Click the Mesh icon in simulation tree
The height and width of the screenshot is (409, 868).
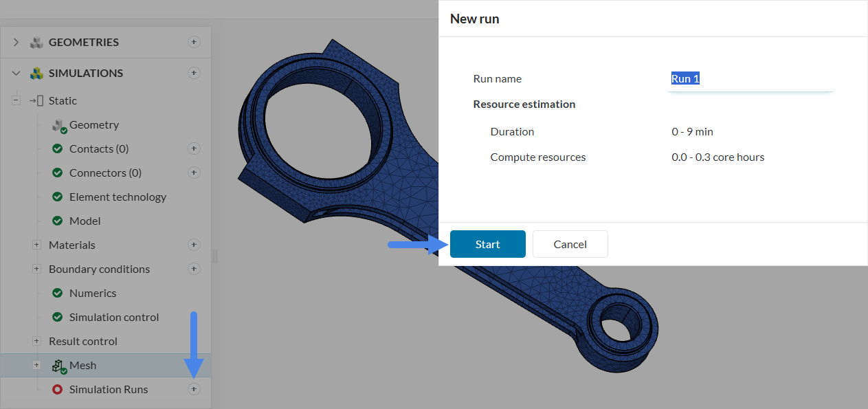[x=58, y=366]
